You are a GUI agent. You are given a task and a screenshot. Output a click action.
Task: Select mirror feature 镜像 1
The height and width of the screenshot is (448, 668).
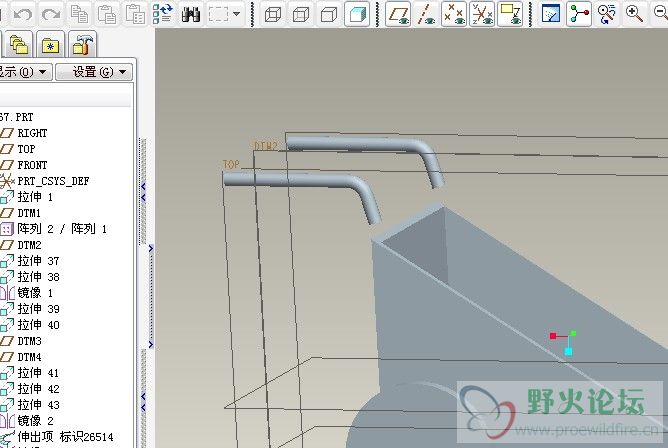[x=35, y=293]
